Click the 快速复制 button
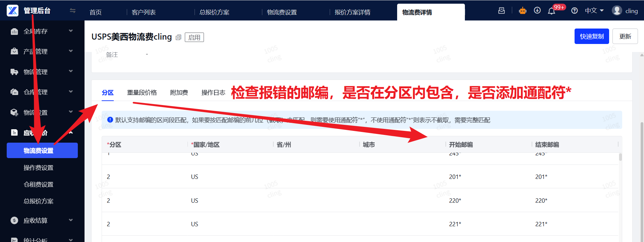This screenshot has height=242, width=644. point(592,36)
